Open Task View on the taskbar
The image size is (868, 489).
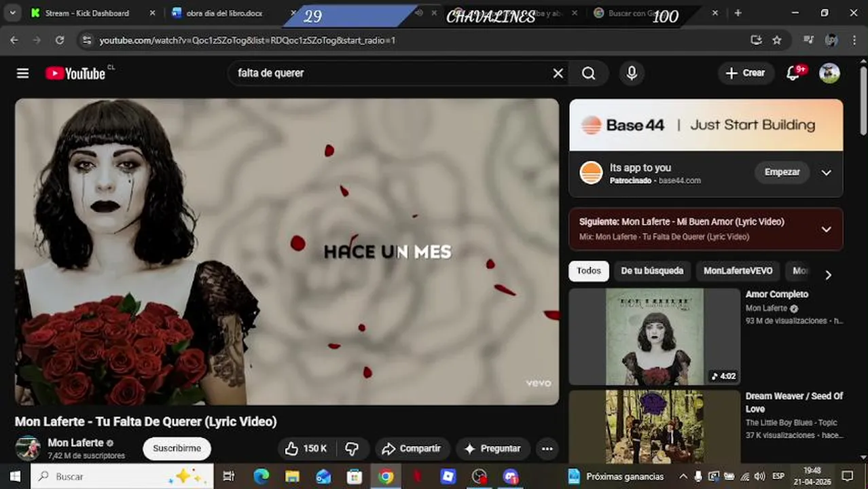click(229, 477)
